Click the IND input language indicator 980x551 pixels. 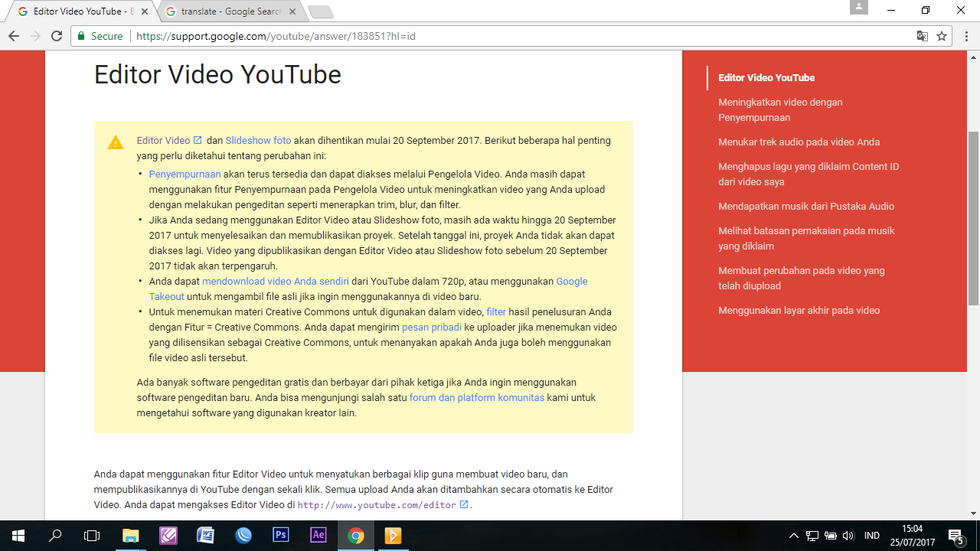pos(872,536)
